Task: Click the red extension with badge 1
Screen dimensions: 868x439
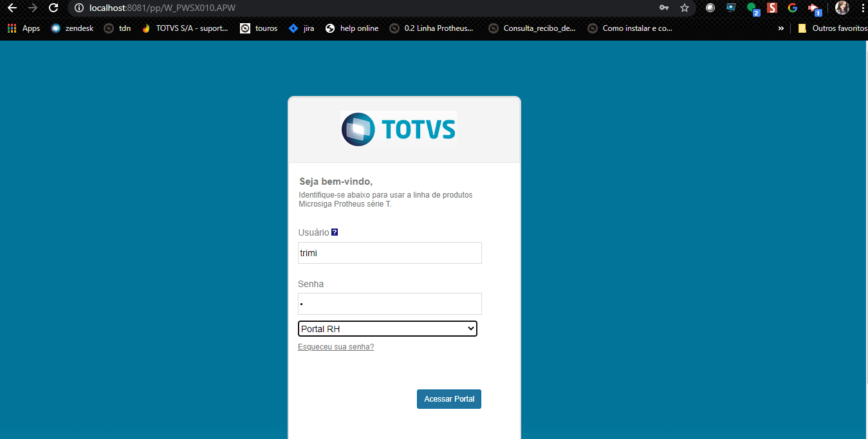Action: (x=814, y=8)
